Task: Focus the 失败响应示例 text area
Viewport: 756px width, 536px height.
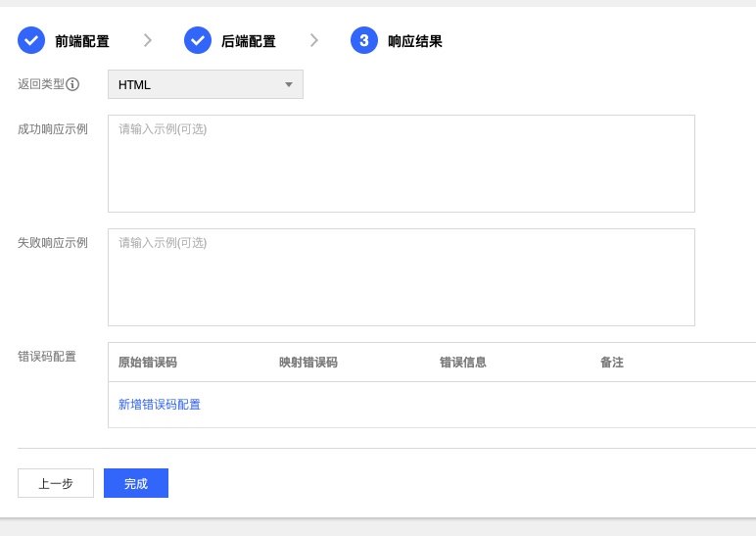Action: pos(401,277)
